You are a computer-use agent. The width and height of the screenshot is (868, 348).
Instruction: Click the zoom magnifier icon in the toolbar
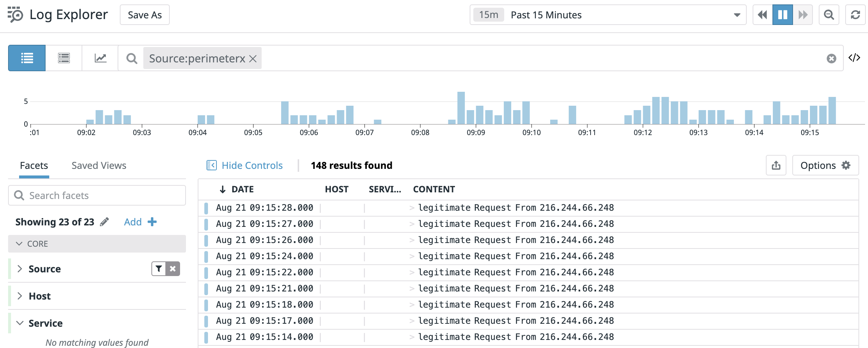pos(829,15)
